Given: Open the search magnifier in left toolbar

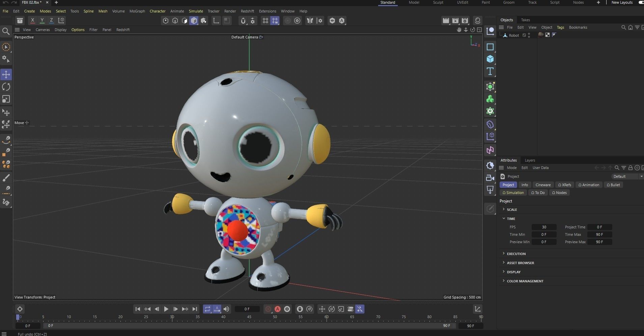Looking at the screenshot, I should click(6, 32).
